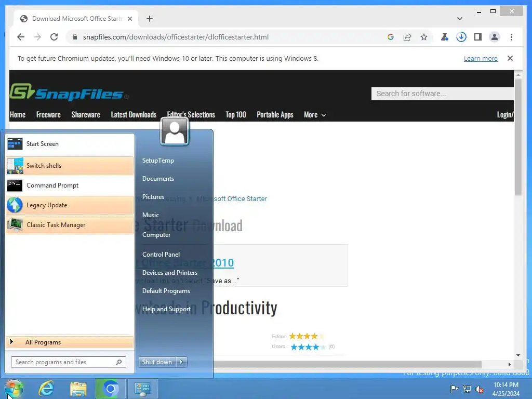532x399 pixels.
Task: Click the Action Center flag tray icon
Action: click(454, 389)
